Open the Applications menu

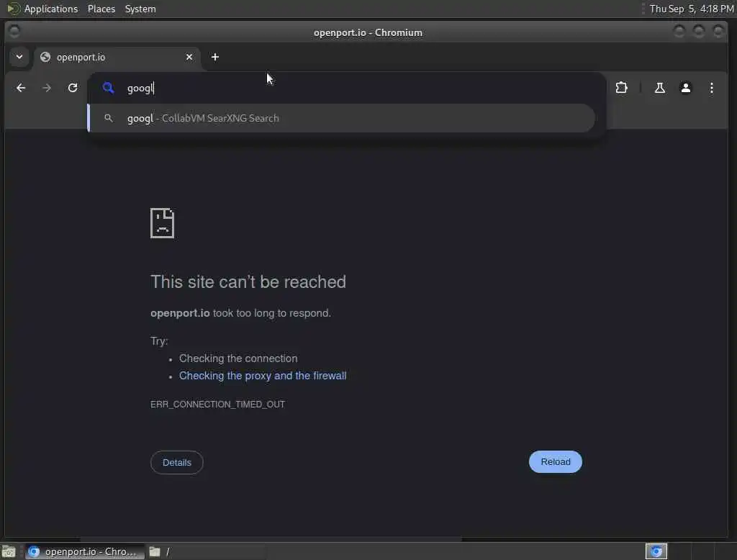click(x=51, y=9)
